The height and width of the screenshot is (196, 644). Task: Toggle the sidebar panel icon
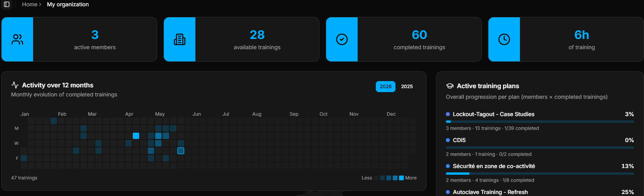pyautogui.click(x=7, y=4)
